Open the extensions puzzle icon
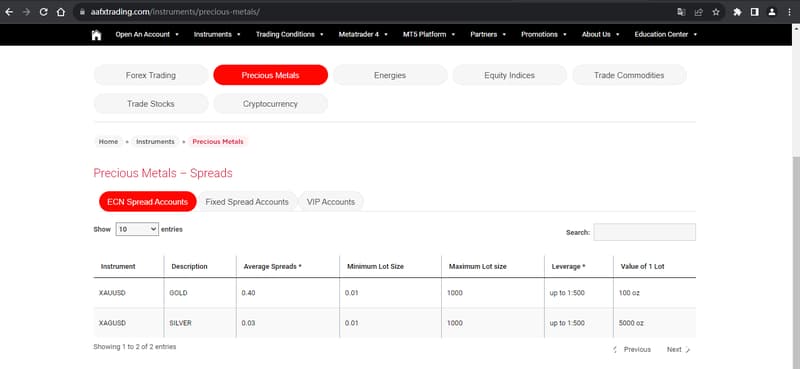Screen dimensions: 800x369 737,12
